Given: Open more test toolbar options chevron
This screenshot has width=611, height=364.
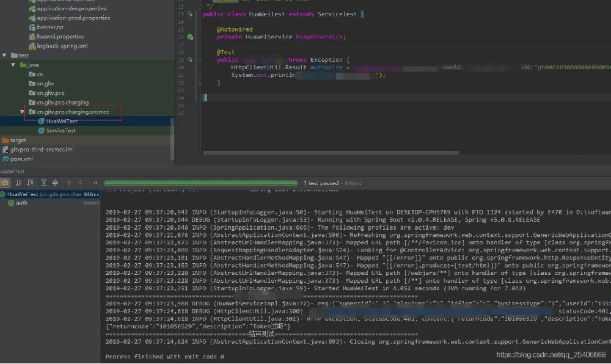Looking at the screenshot, I should pyautogui.click(x=95, y=183).
